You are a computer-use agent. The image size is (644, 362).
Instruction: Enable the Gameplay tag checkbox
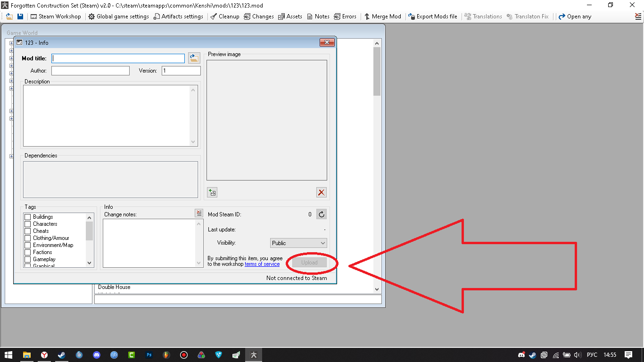pos(28,259)
